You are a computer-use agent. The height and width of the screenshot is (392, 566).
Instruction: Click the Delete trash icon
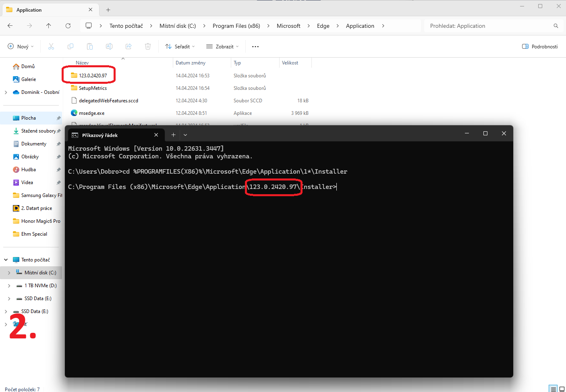148,47
